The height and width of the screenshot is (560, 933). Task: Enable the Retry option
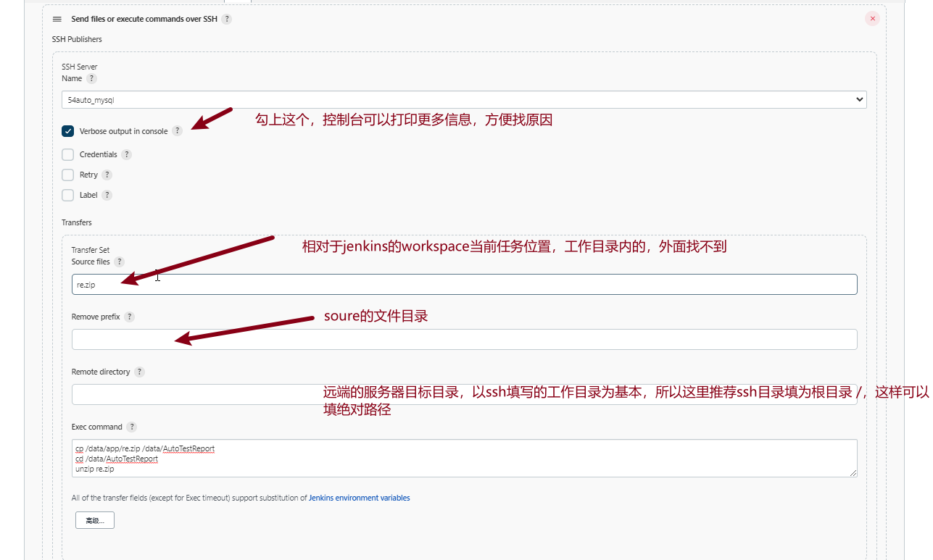click(x=67, y=175)
